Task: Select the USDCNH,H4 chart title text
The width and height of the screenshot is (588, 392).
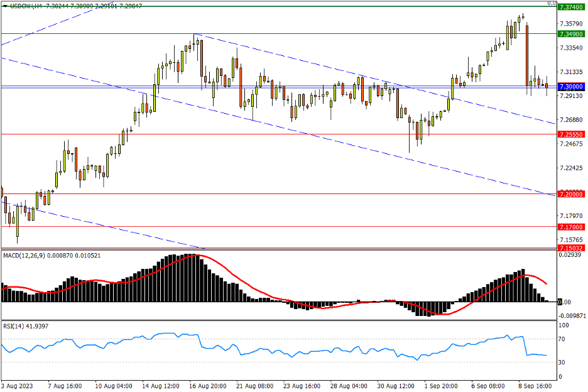Action: click(x=26, y=5)
